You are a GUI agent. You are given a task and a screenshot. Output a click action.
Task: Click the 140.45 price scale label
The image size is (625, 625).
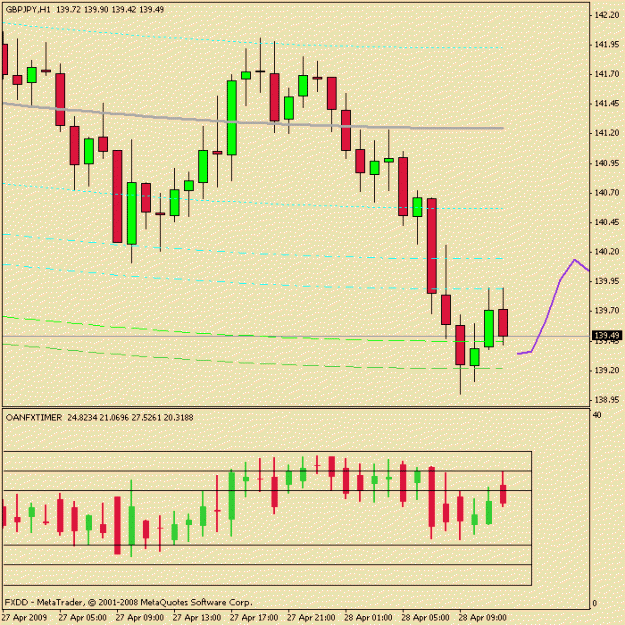607,222
